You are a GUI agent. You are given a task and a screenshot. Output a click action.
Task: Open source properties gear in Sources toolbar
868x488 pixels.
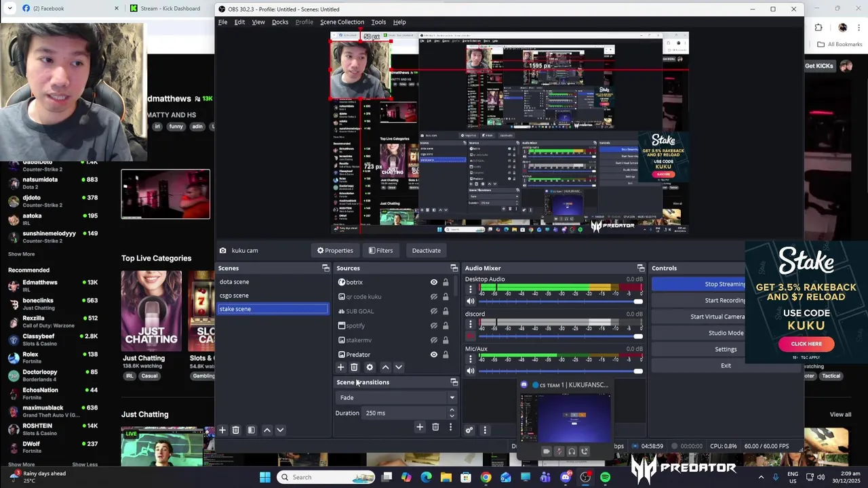[370, 367]
